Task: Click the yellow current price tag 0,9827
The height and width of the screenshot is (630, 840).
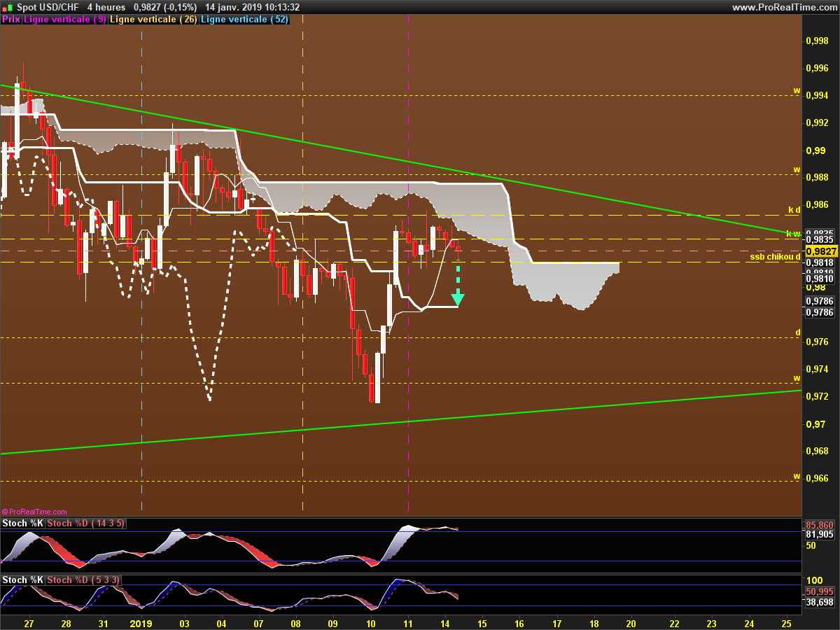Action: click(820, 251)
